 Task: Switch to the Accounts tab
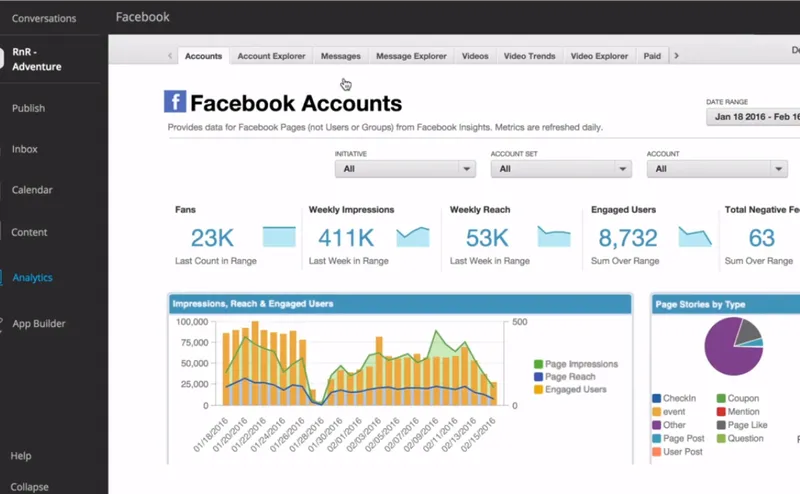204,56
